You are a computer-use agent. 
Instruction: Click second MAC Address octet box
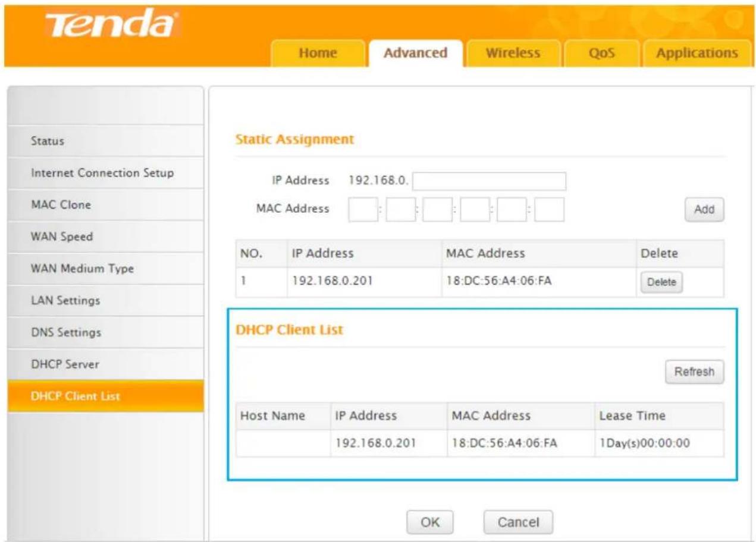coord(400,209)
